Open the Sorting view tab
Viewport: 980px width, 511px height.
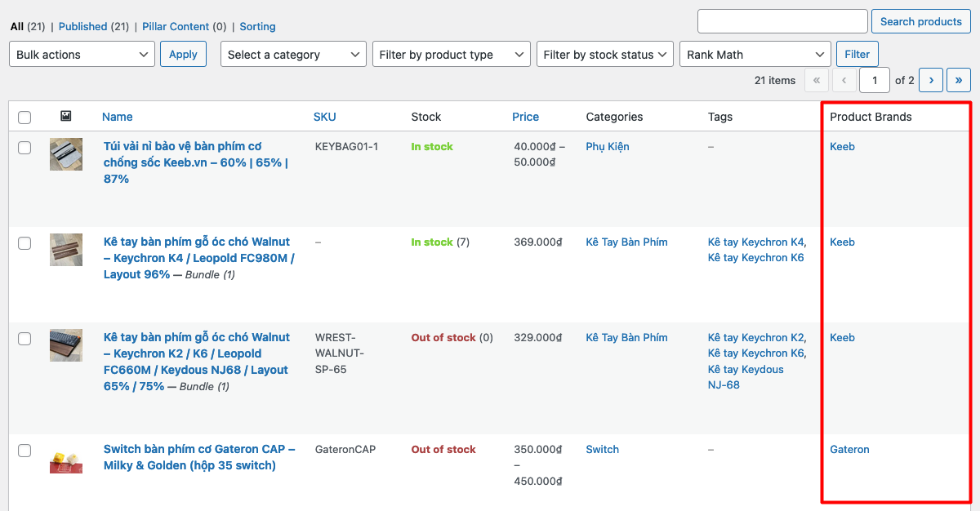[x=257, y=26]
